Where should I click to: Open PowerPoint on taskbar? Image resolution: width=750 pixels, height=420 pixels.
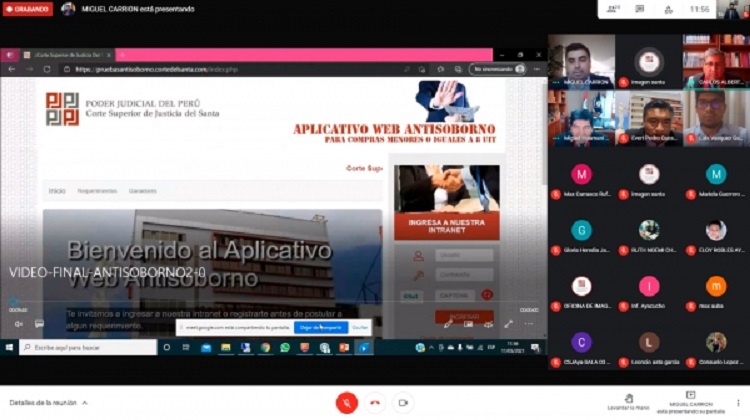pos(344,348)
